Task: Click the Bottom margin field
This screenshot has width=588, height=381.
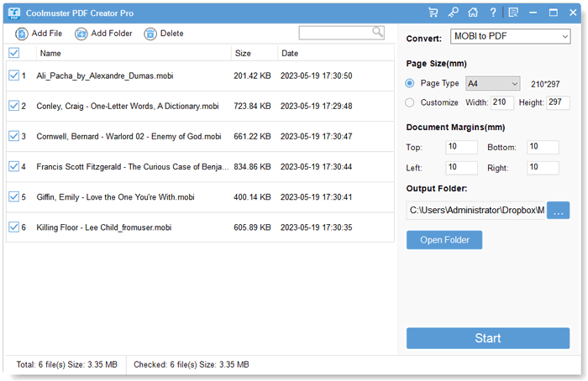Action: 543,147
